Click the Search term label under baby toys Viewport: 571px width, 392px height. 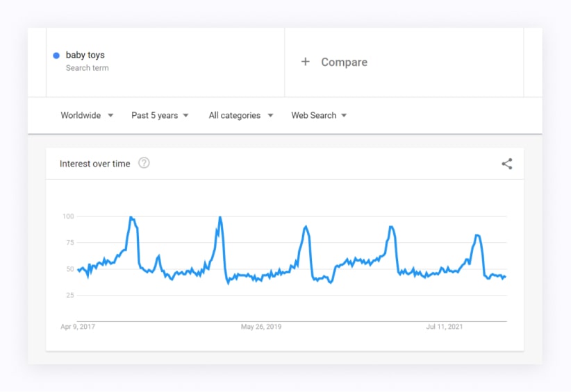tap(87, 68)
